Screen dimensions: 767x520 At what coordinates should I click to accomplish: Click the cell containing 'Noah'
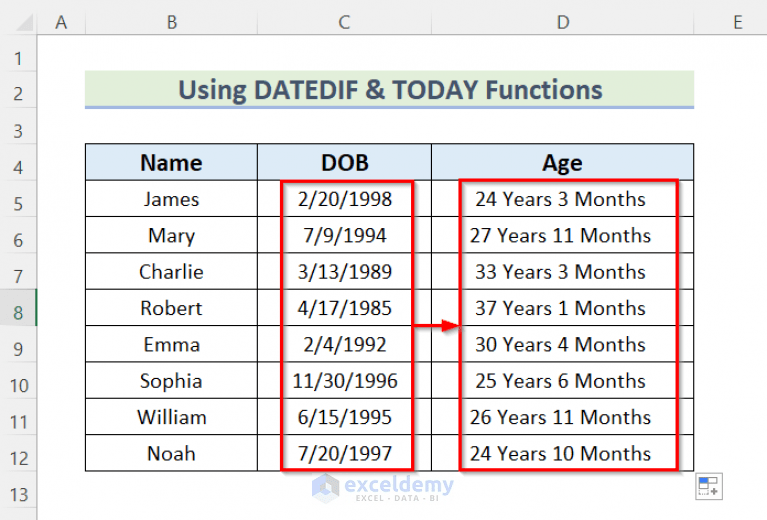171,453
